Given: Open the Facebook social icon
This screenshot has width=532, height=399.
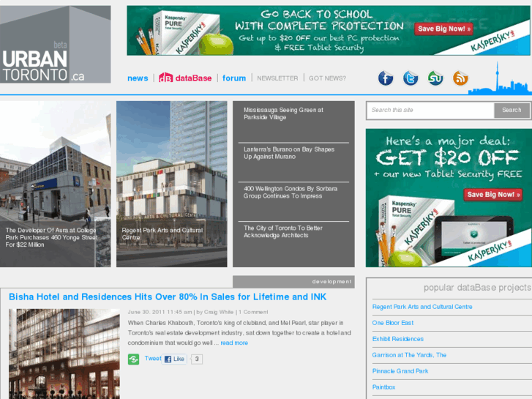Looking at the screenshot, I should click(x=386, y=78).
